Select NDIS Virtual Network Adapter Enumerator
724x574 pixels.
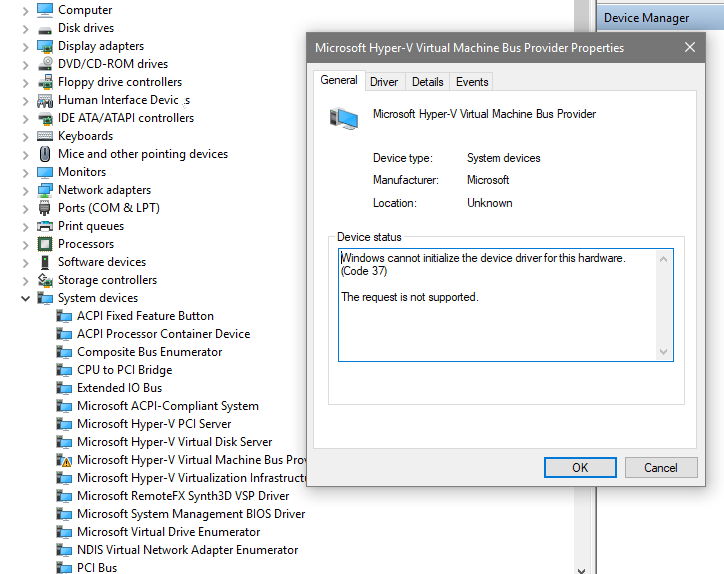point(187,550)
